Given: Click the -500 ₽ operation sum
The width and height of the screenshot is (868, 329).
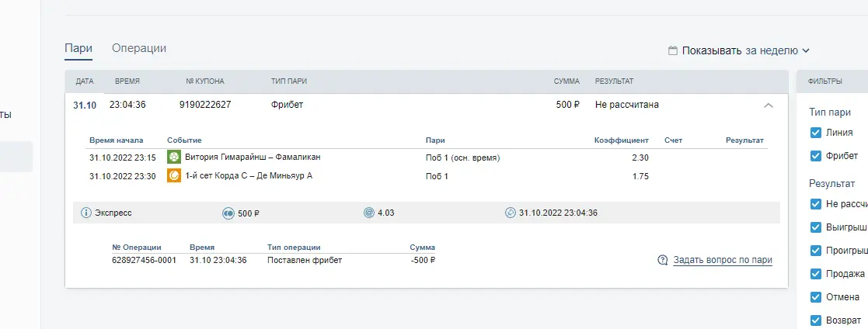Looking at the screenshot, I should (423, 260).
